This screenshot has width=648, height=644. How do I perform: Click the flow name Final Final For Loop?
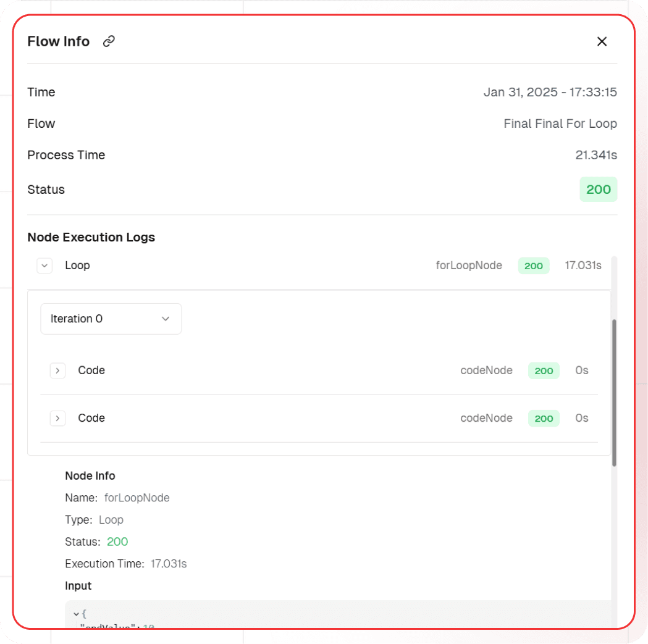coord(560,123)
